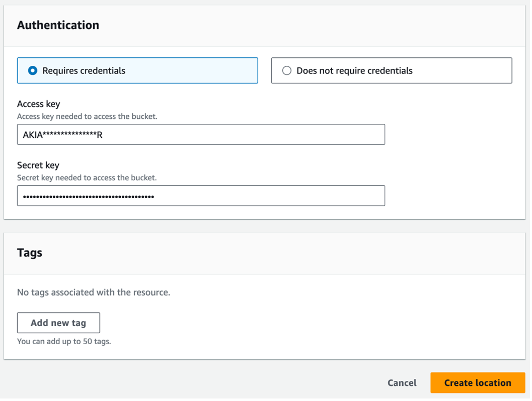Select the Requires credentials option card
This screenshot has width=532, height=401.
tap(137, 70)
